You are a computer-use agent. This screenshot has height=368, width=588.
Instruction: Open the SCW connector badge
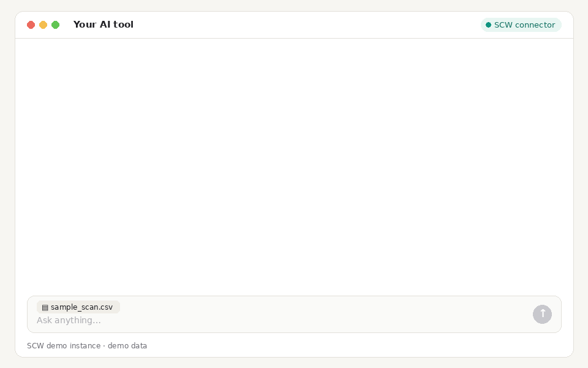521,25
